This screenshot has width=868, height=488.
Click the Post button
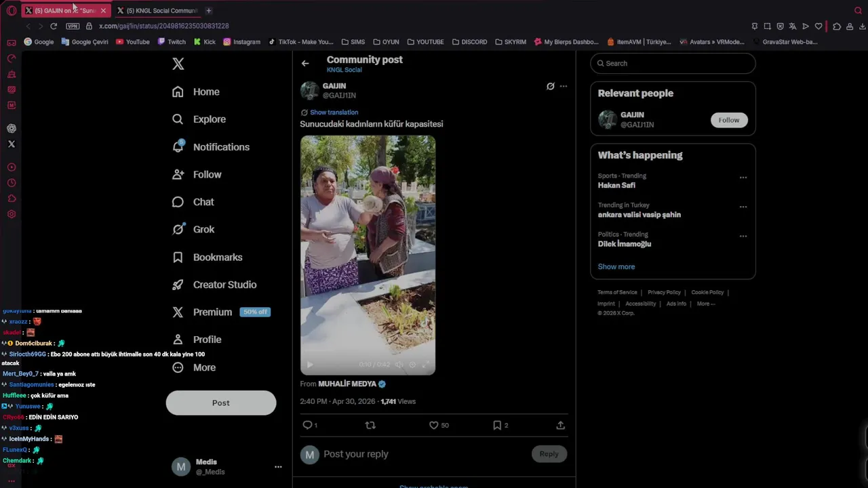pos(221,403)
